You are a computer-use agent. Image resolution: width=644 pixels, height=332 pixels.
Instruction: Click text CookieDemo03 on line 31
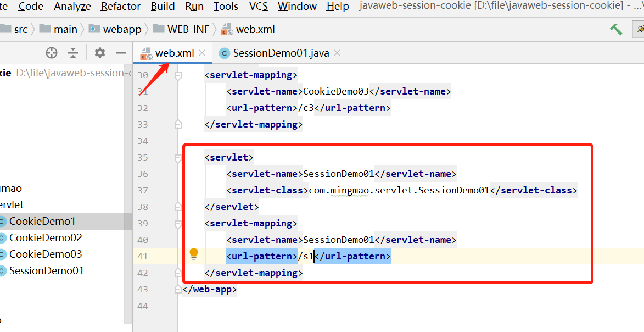click(336, 91)
